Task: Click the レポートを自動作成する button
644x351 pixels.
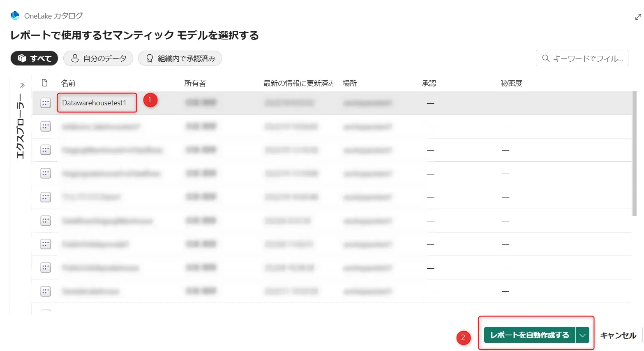Action: (x=530, y=335)
